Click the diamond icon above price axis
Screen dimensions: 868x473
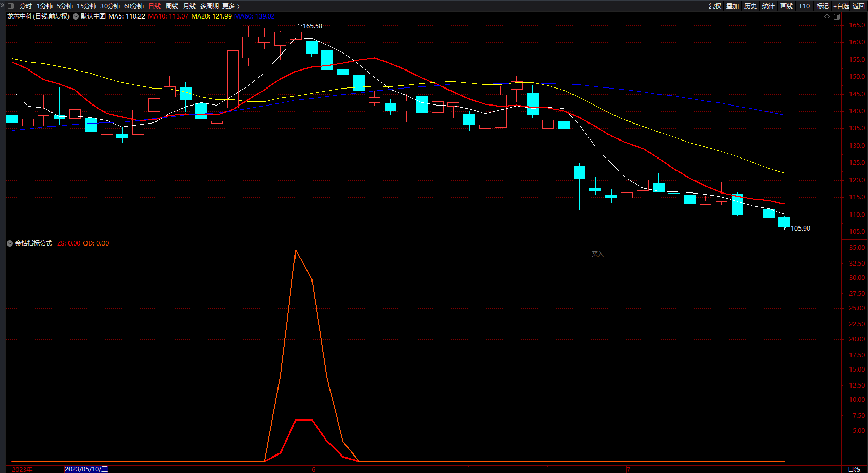827,16
